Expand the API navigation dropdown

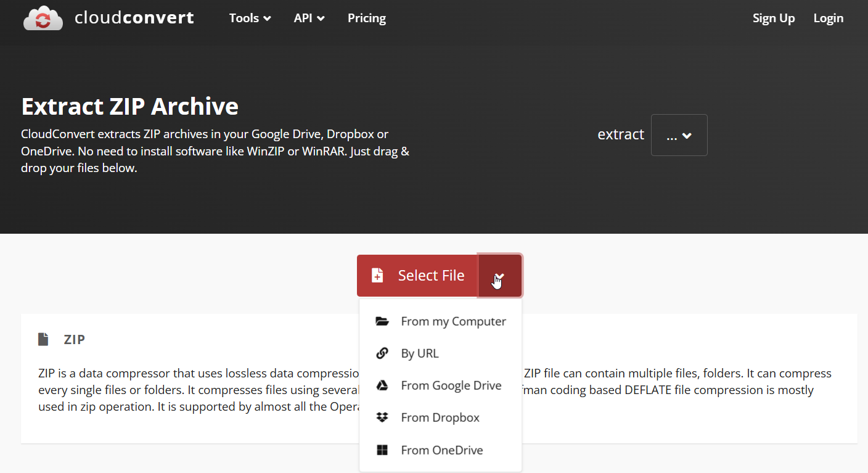pos(309,18)
